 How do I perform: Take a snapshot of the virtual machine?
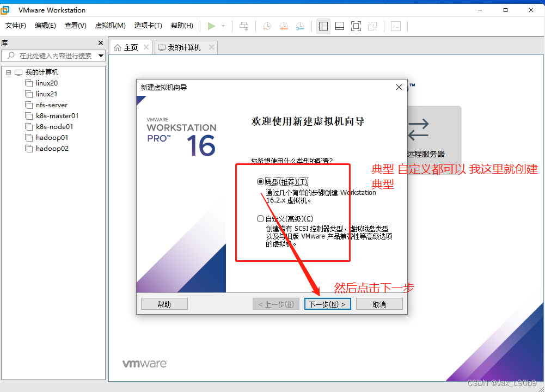[x=266, y=26]
